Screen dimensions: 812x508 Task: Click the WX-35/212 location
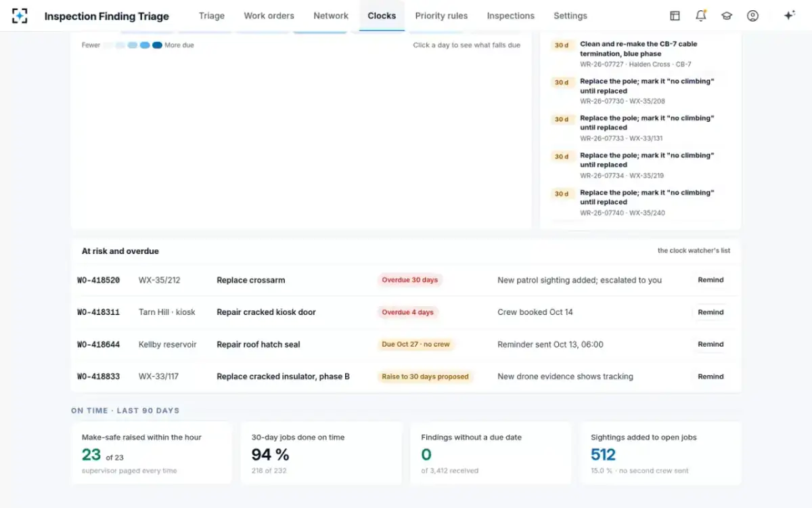click(x=159, y=280)
